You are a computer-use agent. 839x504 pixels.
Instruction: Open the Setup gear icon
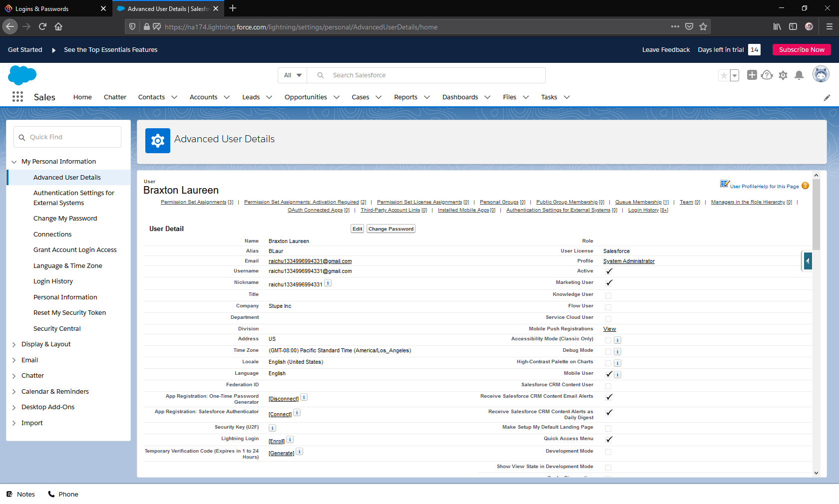click(x=783, y=75)
